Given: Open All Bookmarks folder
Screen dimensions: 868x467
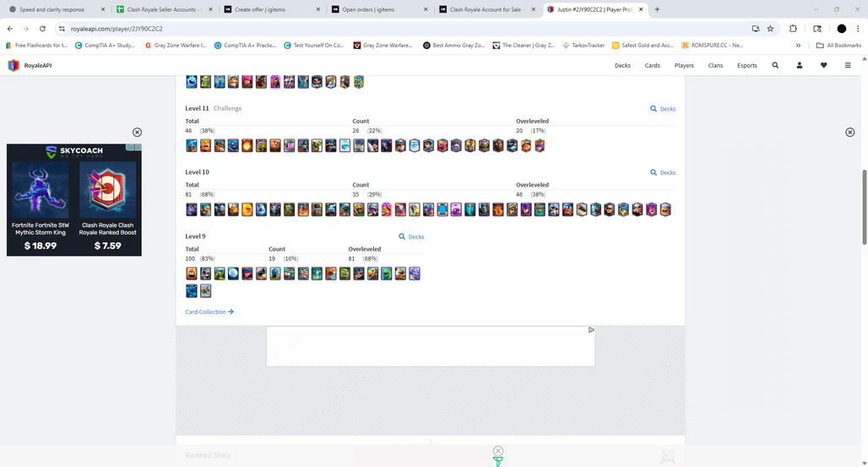Looking at the screenshot, I should click(838, 46).
